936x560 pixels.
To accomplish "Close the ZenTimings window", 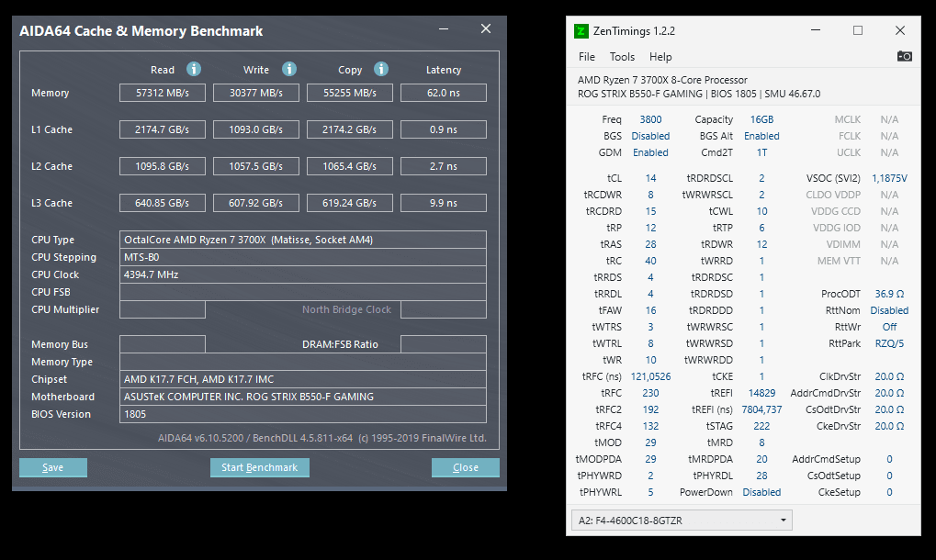I will [900, 30].
